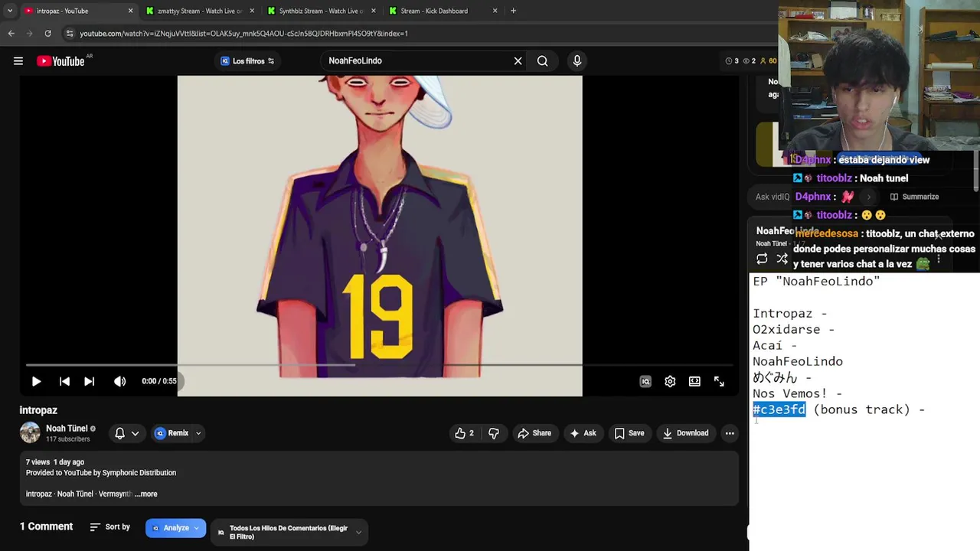Open Sort by comments menu
The image size is (980, 551).
pos(109,527)
